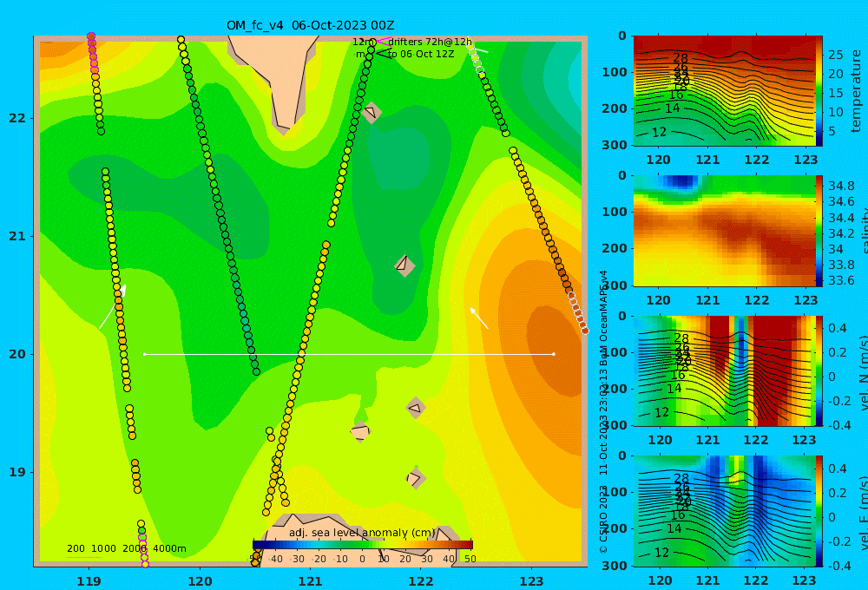
Task: Click the 34.8 tick on salinity colorbar
Action: [841, 186]
